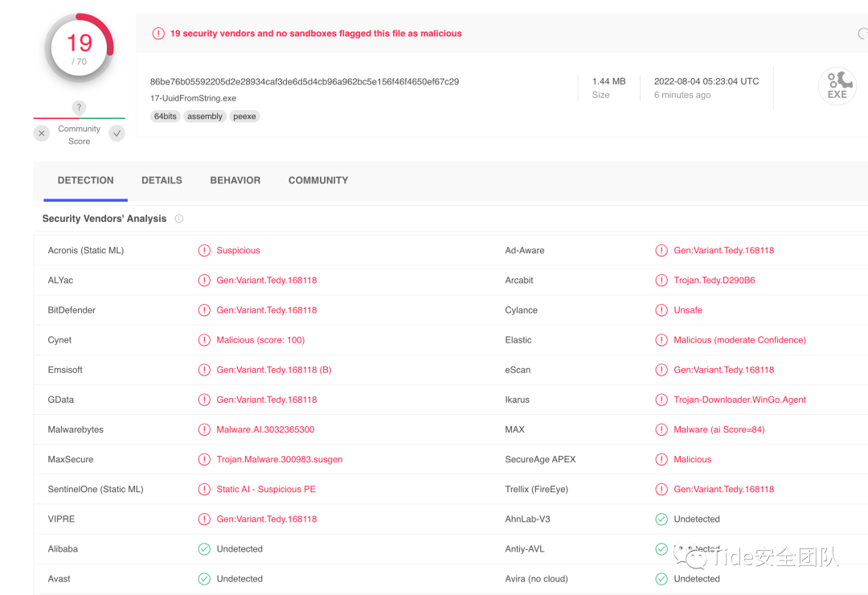Click the warning icon in Ikarus row
Viewport: 868px width, 595px height.
tap(661, 400)
